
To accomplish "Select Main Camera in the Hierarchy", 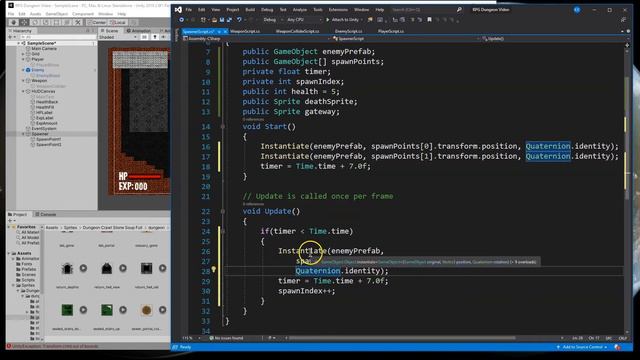I will [44, 49].
